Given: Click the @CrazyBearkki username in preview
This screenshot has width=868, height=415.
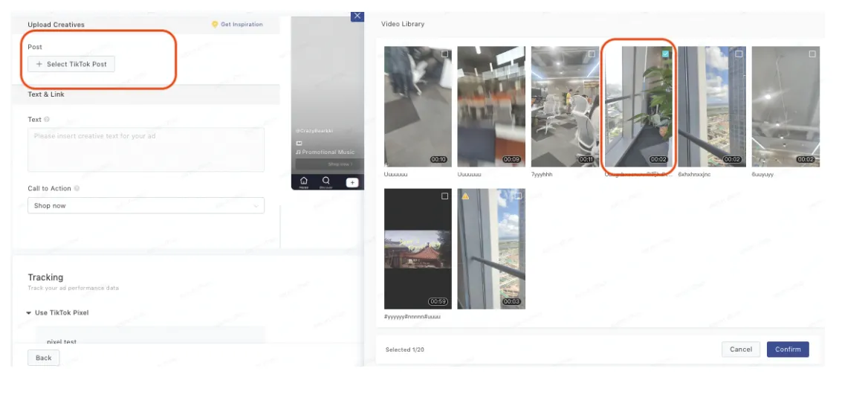Looking at the screenshot, I should click(314, 131).
